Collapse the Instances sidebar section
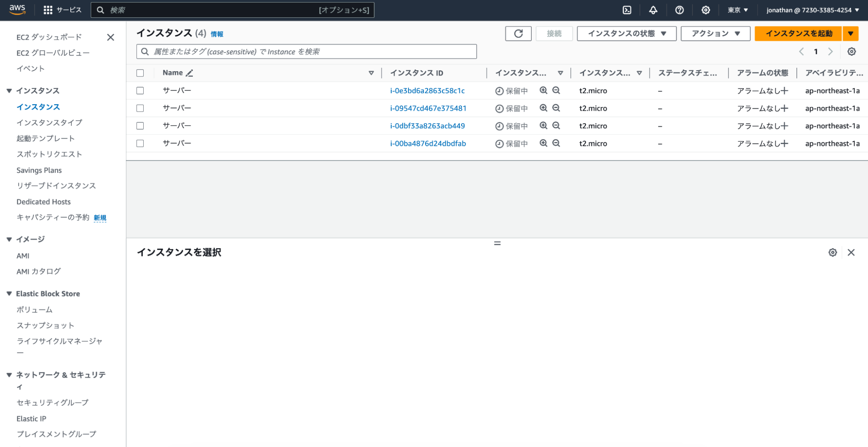 pos(9,91)
